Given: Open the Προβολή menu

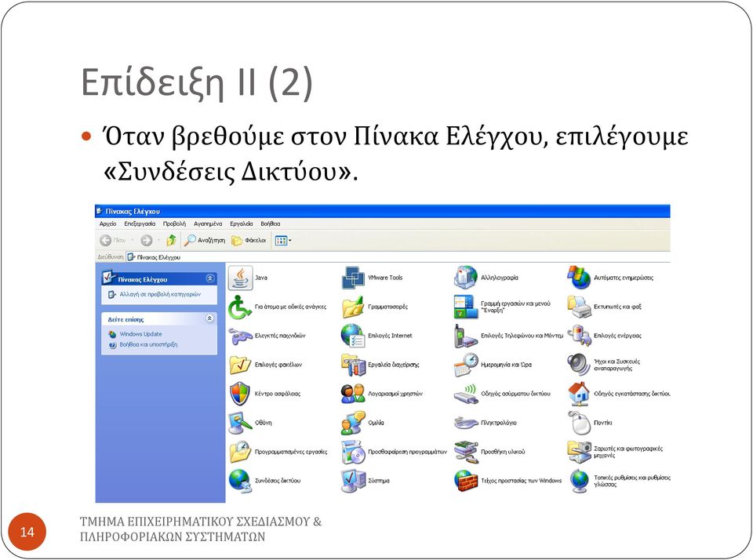Looking at the screenshot, I should [x=174, y=224].
